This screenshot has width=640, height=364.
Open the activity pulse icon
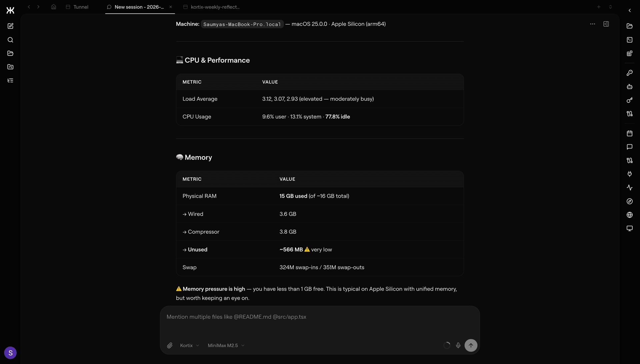(x=630, y=188)
